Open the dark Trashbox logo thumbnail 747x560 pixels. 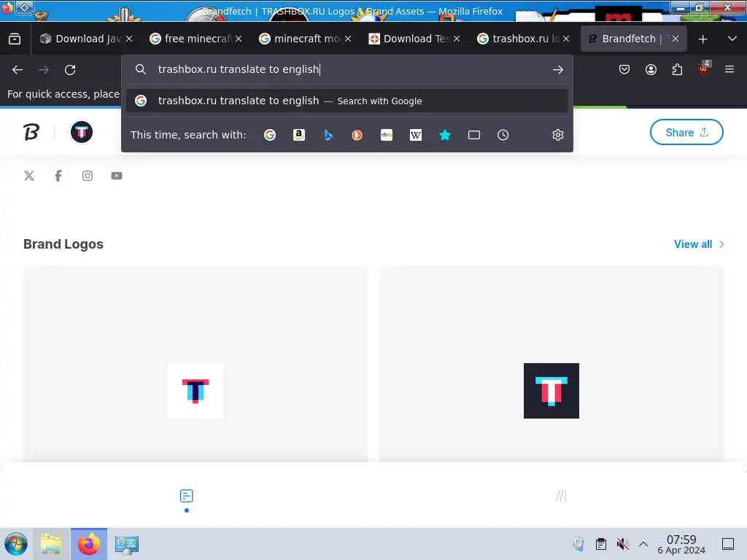[551, 391]
